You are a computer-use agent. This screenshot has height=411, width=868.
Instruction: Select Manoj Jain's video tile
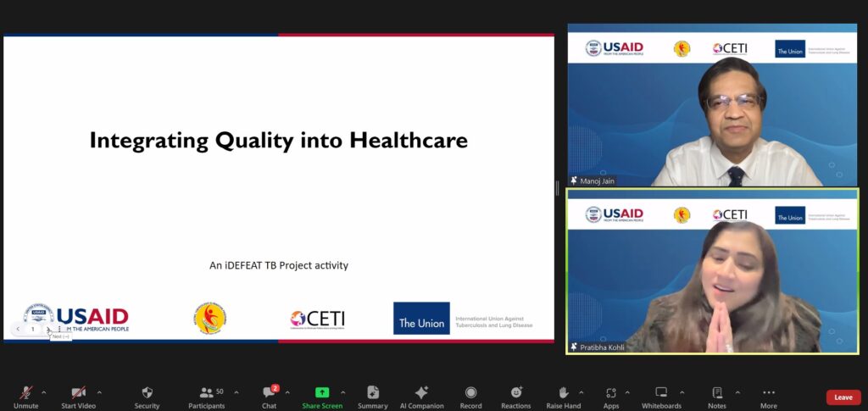pyautogui.click(x=712, y=106)
